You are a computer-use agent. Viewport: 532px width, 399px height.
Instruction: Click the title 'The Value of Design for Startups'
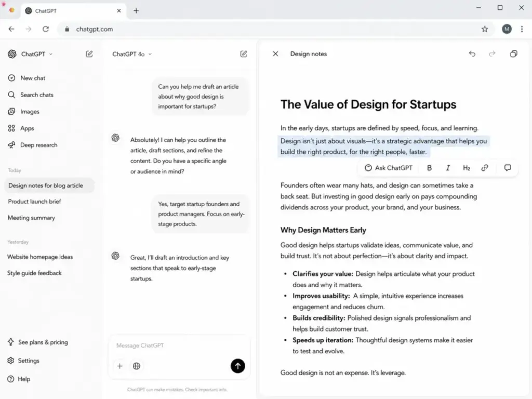pyautogui.click(x=368, y=104)
